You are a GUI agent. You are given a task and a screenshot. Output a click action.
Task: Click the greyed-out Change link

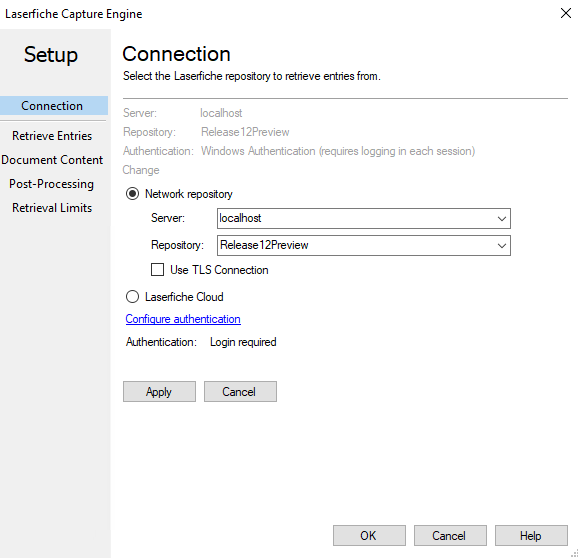(141, 170)
